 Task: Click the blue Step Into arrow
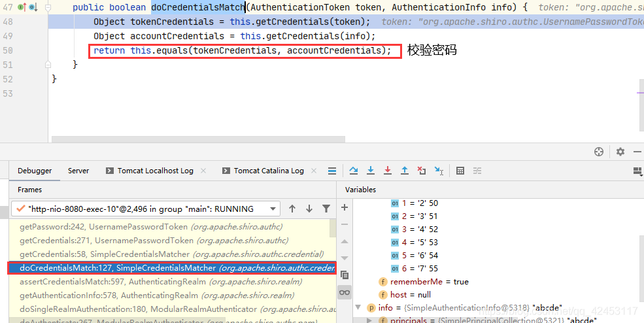(x=371, y=171)
